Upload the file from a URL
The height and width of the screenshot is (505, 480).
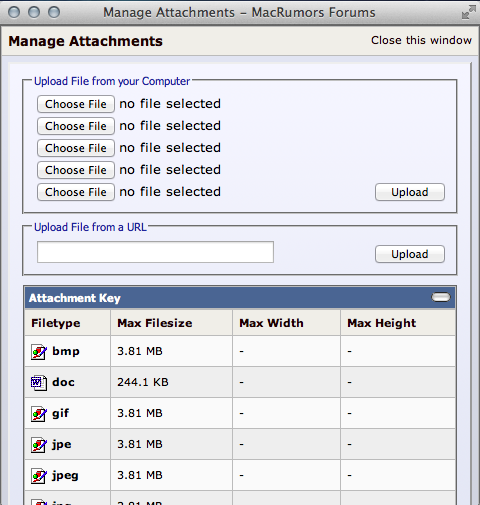click(410, 254)
